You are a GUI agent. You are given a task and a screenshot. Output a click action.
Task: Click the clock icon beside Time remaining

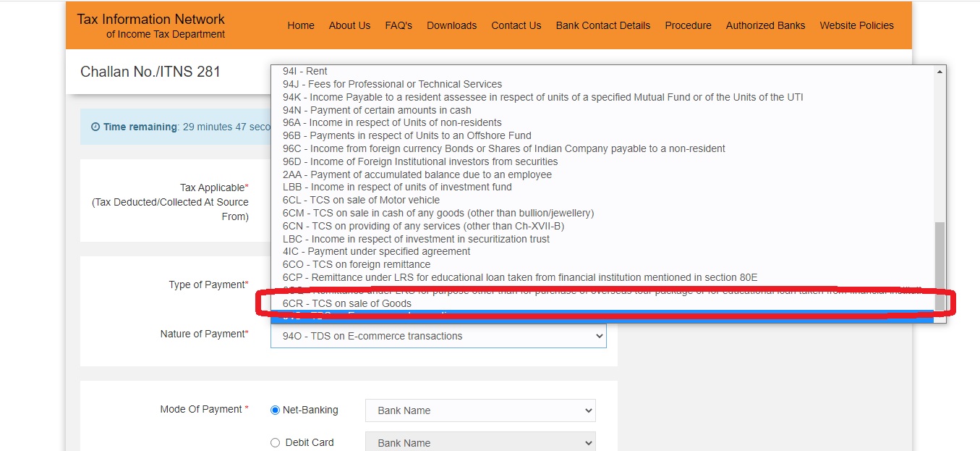click(x=95, y=127)
